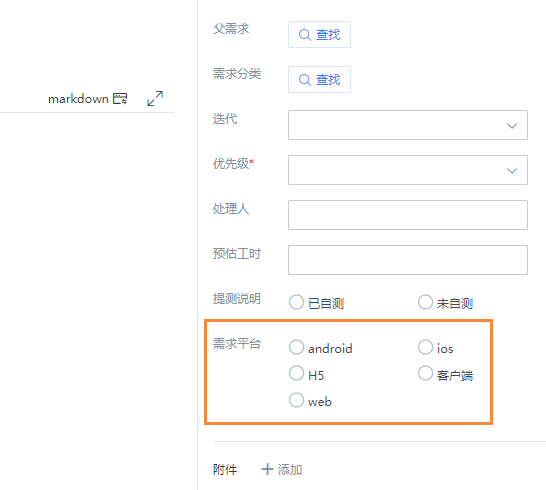Click the 查找 button for 需求分类
The height and width of the screenshot is (490, 546).
click(319, 79)
